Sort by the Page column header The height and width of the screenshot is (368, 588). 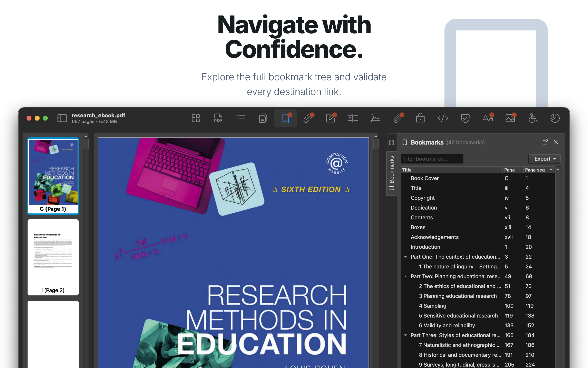click(x=513, y=170)
